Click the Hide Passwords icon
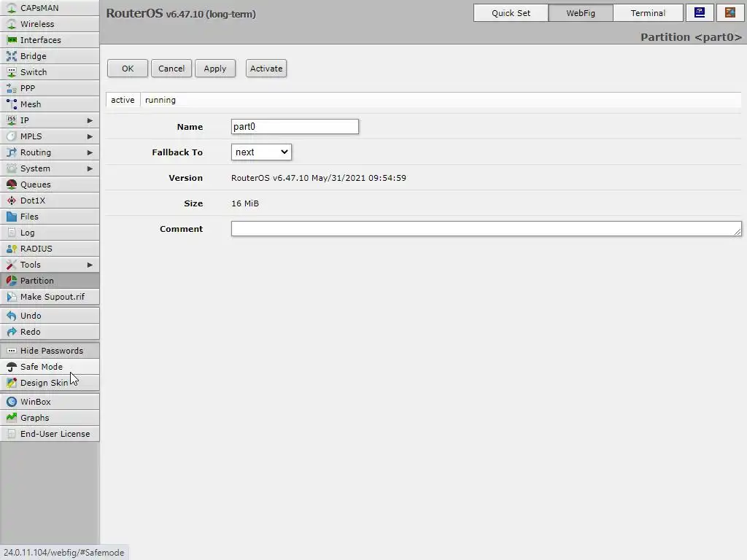 (12, 351)
